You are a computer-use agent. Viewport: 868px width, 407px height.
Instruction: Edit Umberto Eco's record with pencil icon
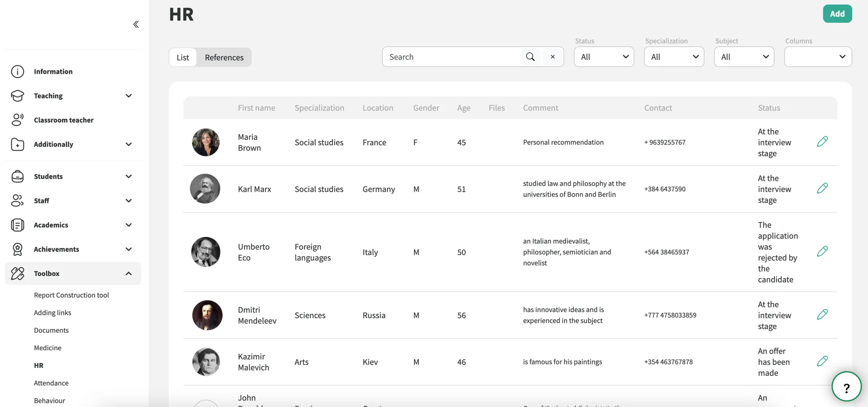(x=822, y=252)
